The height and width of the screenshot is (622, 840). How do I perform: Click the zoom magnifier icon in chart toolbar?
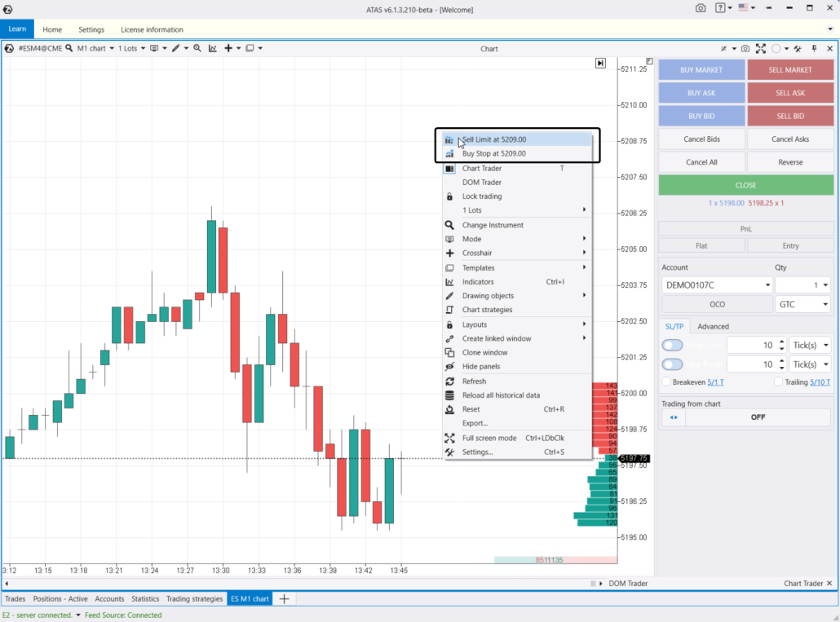coord(197,48)
